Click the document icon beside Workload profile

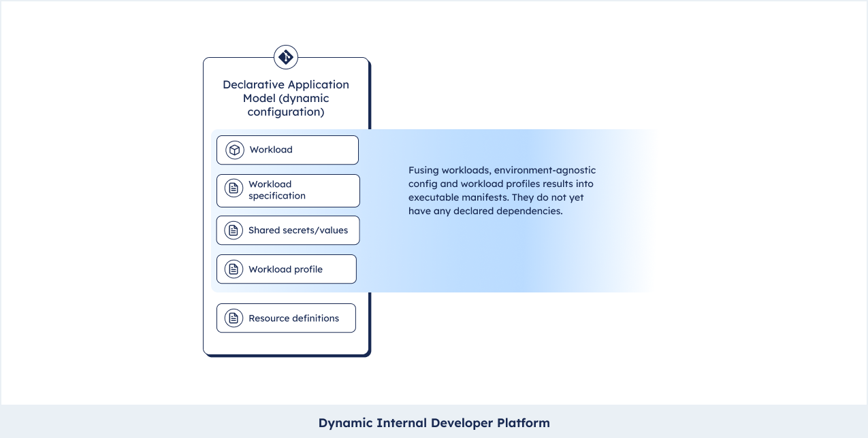[x=234, y=269]
